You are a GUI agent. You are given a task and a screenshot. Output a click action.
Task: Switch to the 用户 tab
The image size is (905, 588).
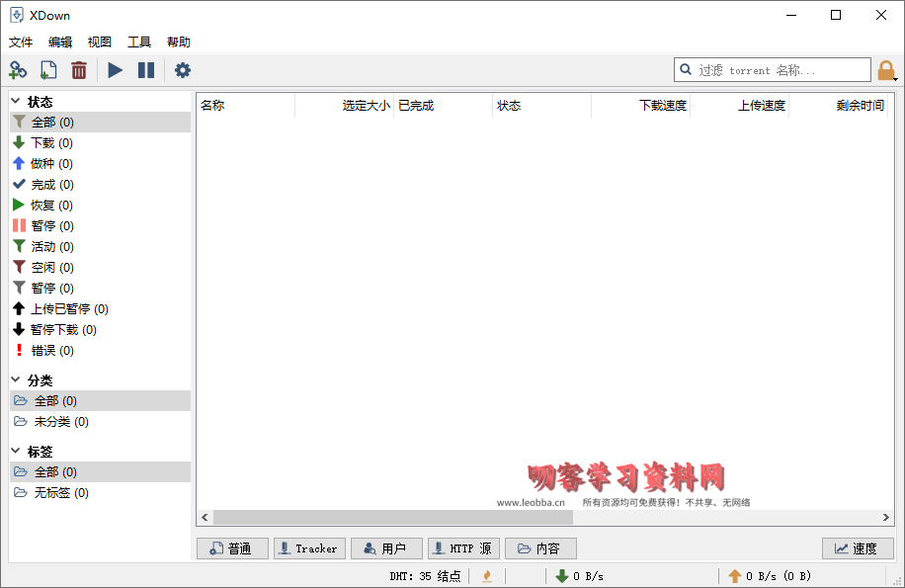pos(386,548)
